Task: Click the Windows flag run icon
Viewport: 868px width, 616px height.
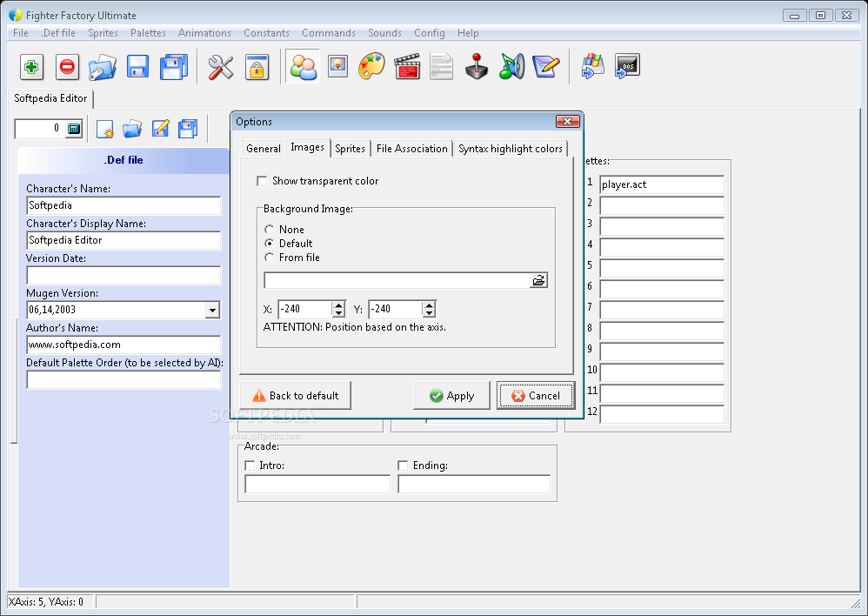Action: coord(592,66)
